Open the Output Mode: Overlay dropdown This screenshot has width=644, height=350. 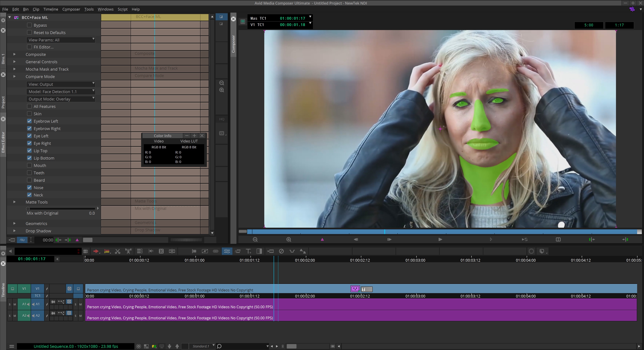[x=61, y=99]
